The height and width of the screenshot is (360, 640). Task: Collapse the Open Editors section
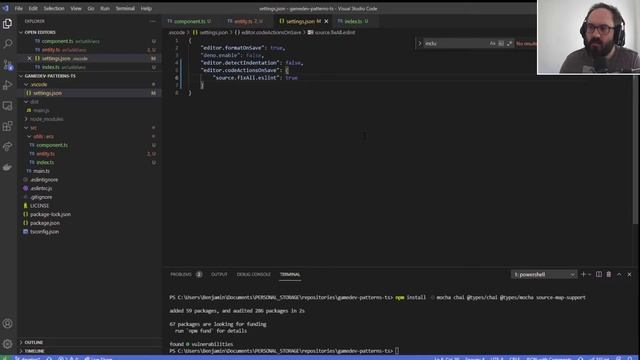(x=21, y=32)
